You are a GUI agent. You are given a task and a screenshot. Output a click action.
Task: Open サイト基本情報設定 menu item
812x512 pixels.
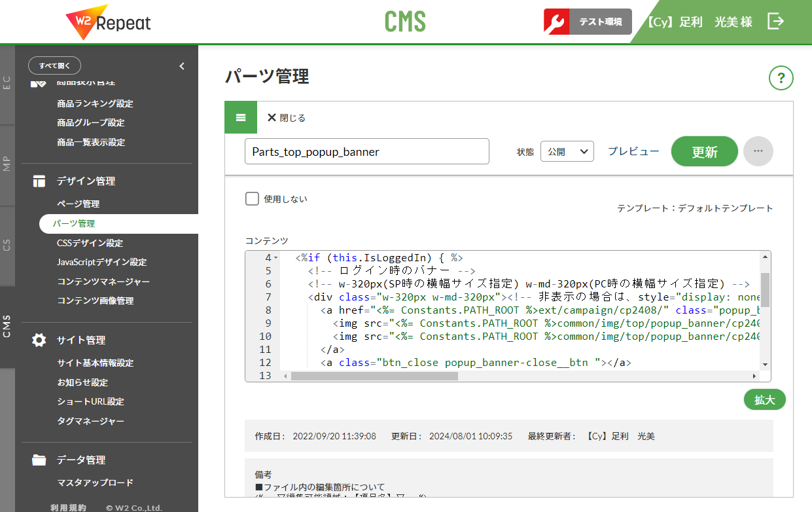[95, 363]
